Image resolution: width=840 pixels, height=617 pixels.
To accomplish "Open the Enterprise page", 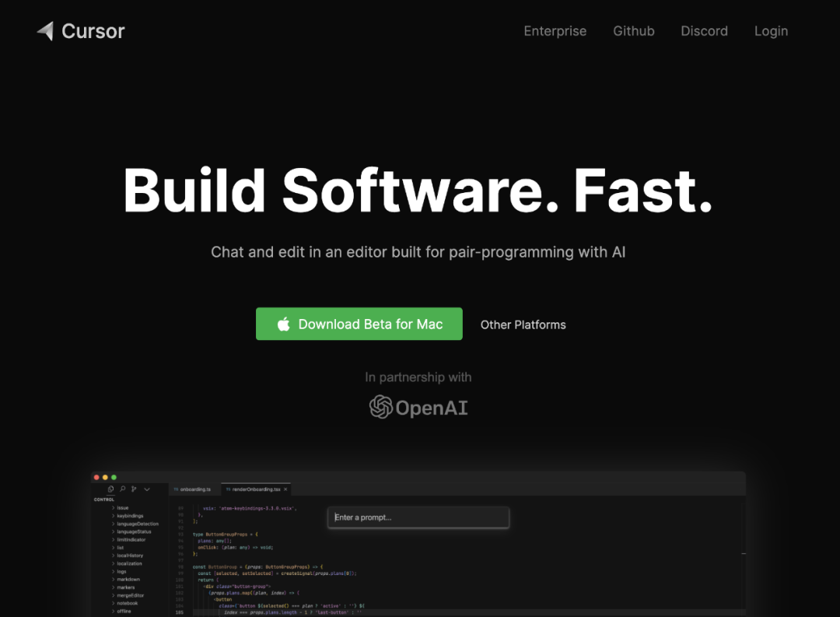I will (555, 31).
